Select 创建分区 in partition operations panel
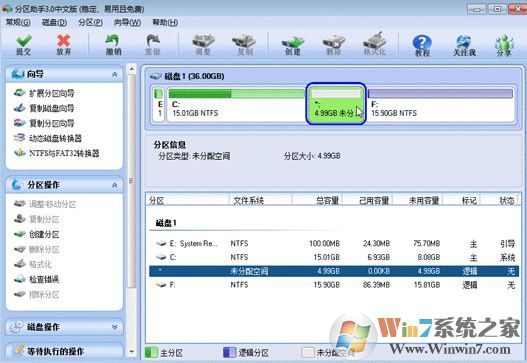This screenshot has height=363, width=527. click(x=37, y=234)
